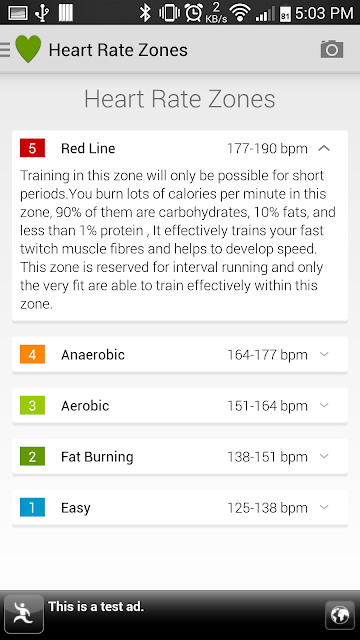Image resolution: width=360 pixels, height=640 pixels.
Task: Tap the 'This is a test ad.' text
Action: [x=96, y=607]
